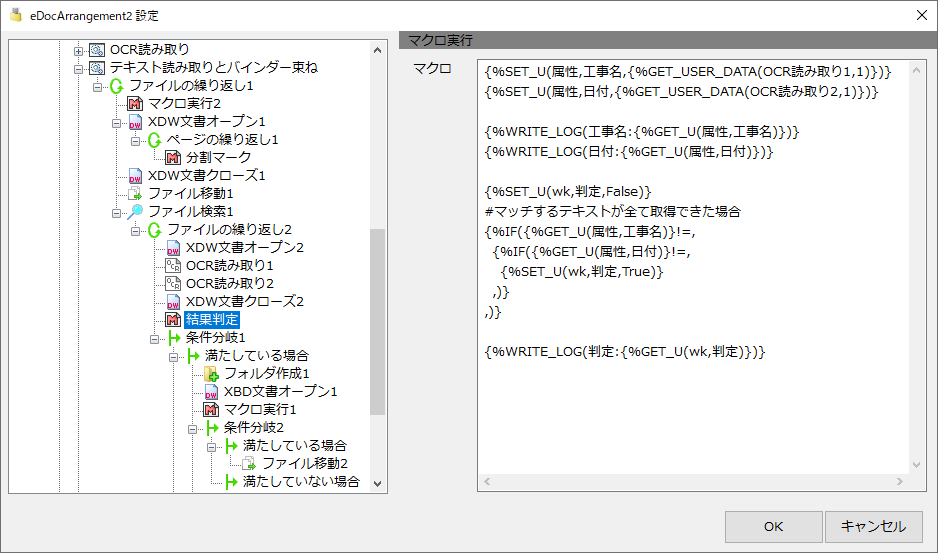Click the macro editor's scroll-down arrow

[917, 465]
